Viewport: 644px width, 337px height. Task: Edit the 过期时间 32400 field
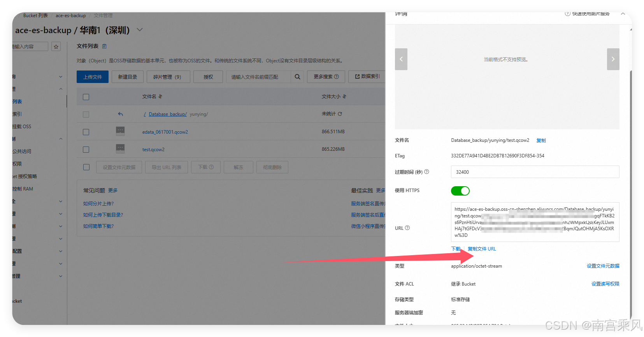[535, 172]
